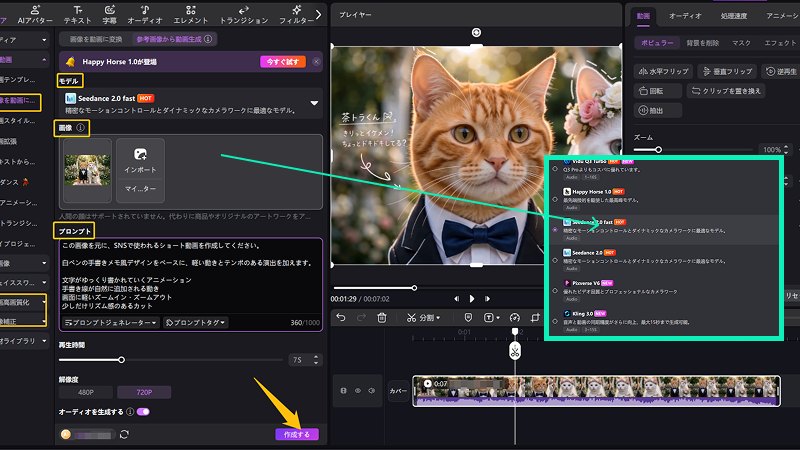Switch to 画像を動画に変換 tab
Viewport: 800px width, 450px height.
[96, 39]
